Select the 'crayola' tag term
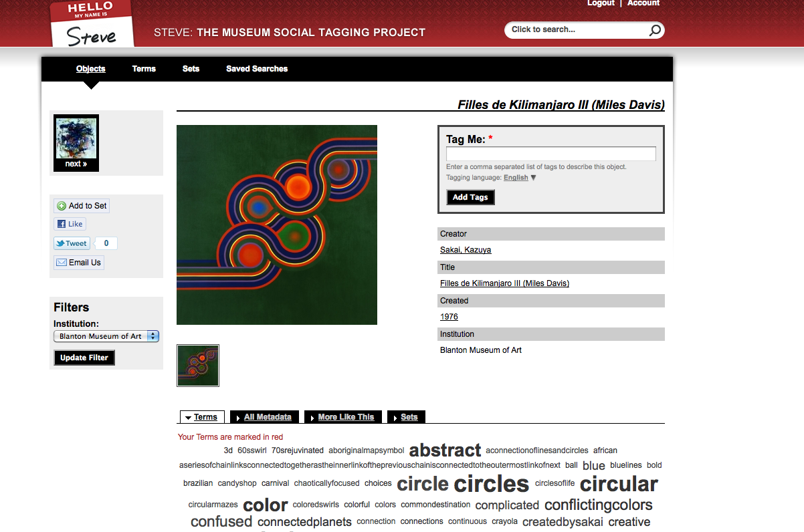This screenshot has width=804, height=532. 504,521
